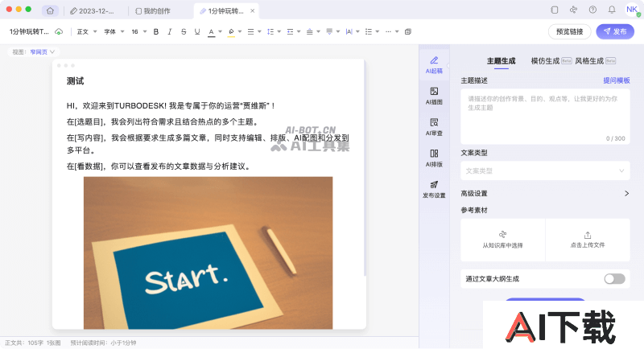Switch to the 我的创作 tab
Image resolution: width=644 pixels, height=349 pixels.
click(153, 11)
